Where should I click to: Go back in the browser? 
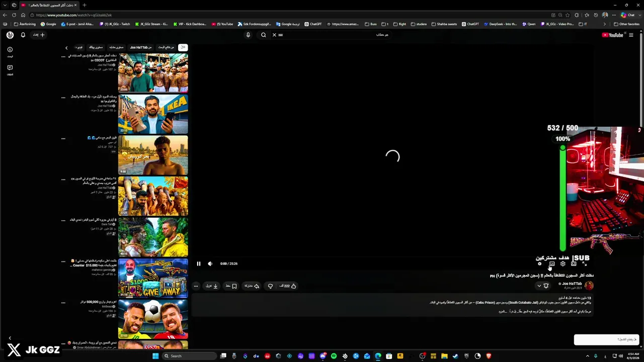point(5,15)
